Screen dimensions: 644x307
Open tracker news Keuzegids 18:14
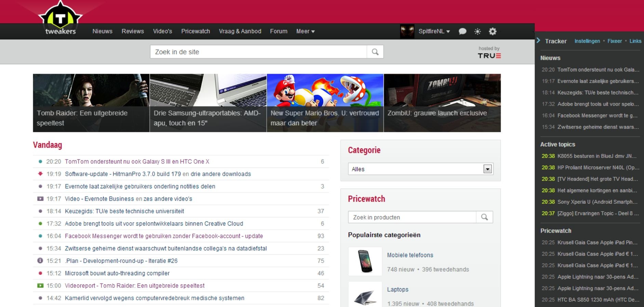598,93
